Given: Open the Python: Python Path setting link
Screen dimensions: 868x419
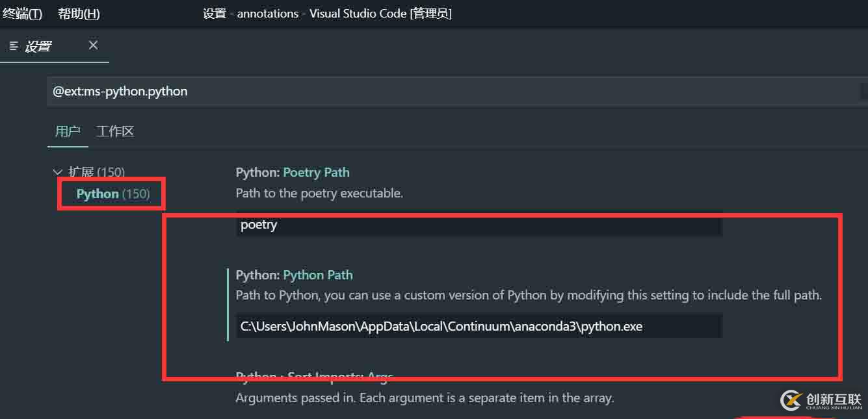Looking at the screenshot, I should pos(318,275).
